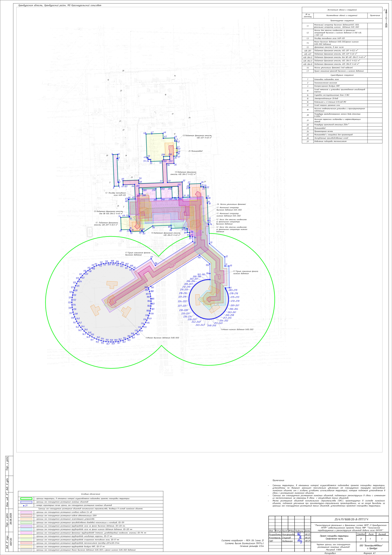Click the drawing number 25/471/1608/20-8-ППТ1.ГЧ

351,519
